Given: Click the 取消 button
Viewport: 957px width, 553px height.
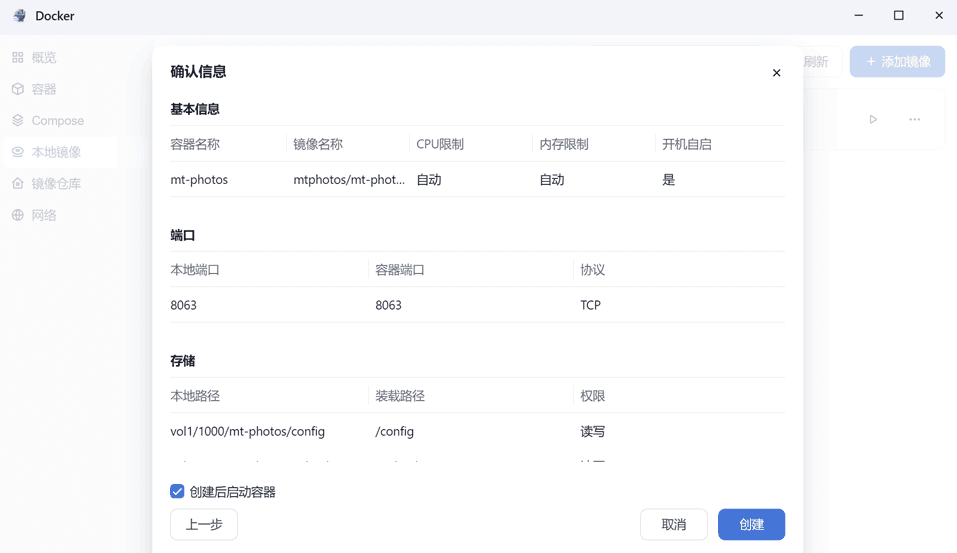Looking at the screenshot, I should tap(674, 524).
